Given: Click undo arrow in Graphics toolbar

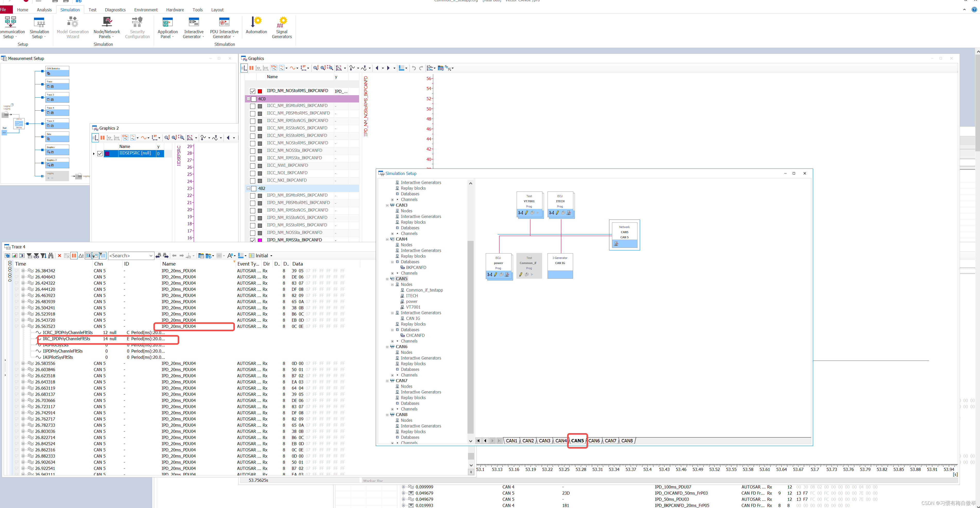Looking at the screenshot, I should (414, 68).
